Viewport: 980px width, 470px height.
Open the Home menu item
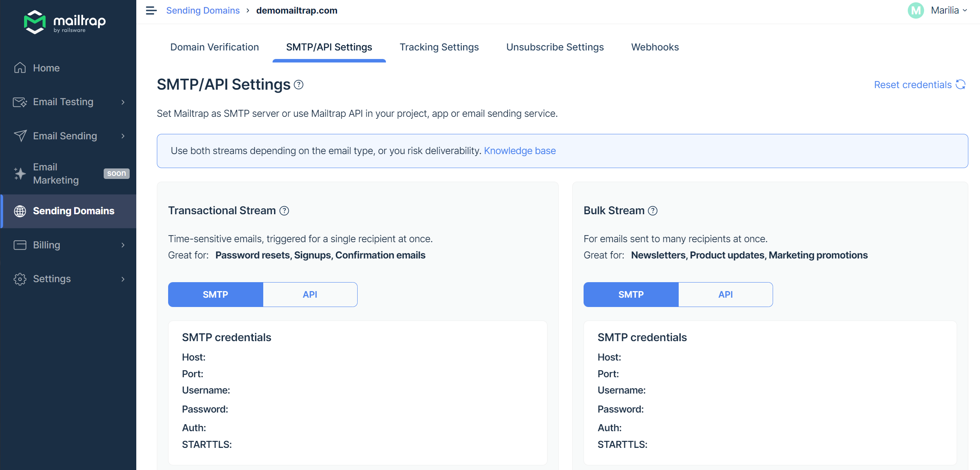[68, 68]
